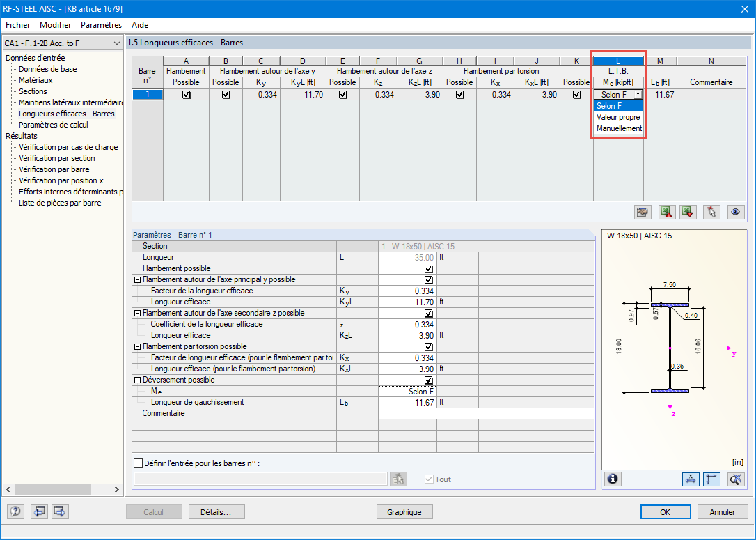Click the Graphique button
This screenshot has height=540, width=756.
(x=404, y=511)
